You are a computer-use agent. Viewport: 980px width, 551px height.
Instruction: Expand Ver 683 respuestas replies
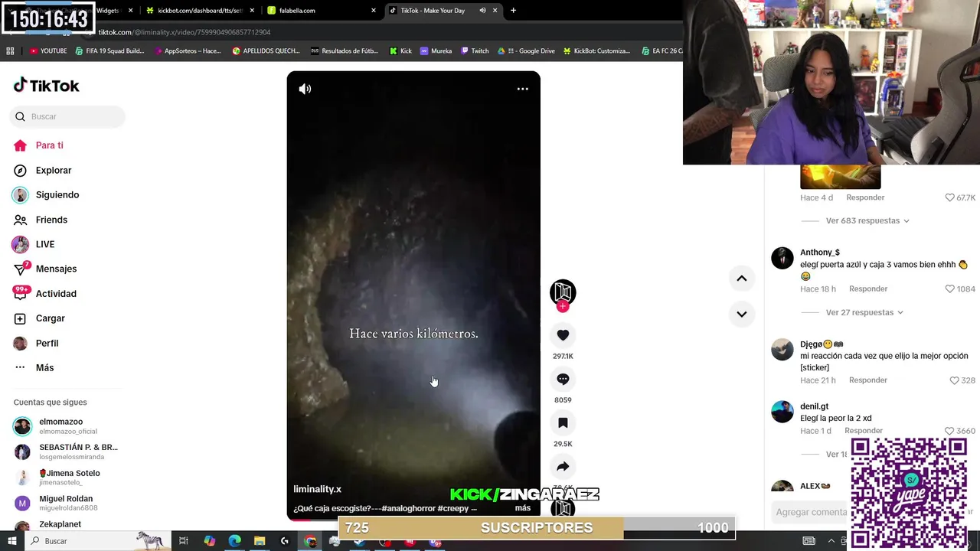[x=867, y=220]
